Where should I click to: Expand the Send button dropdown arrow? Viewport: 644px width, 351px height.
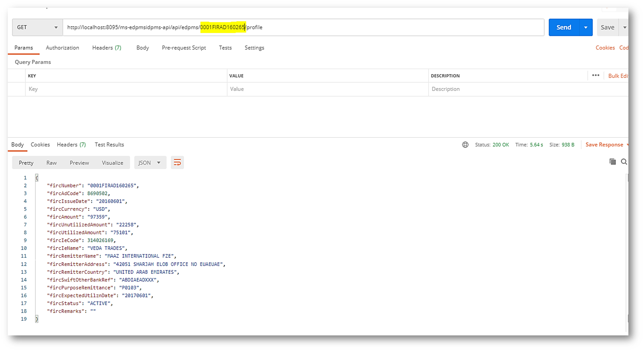(586, 27)
